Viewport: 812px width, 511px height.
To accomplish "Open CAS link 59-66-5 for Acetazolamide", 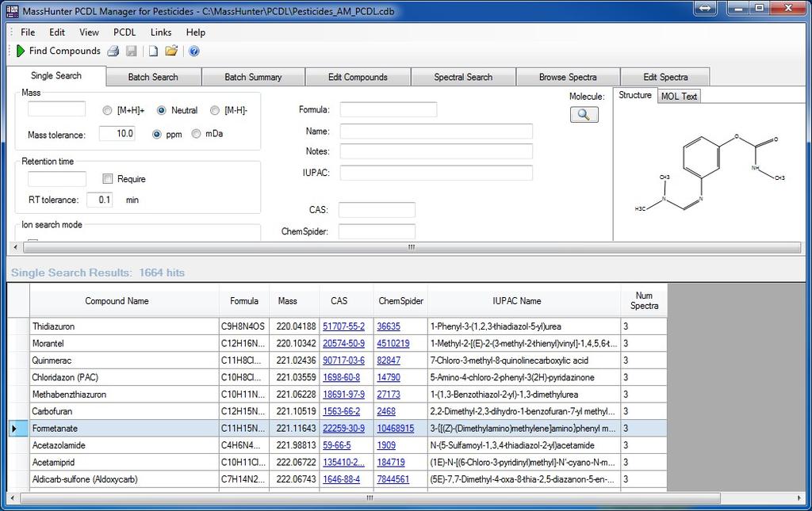I will point(336,445).
